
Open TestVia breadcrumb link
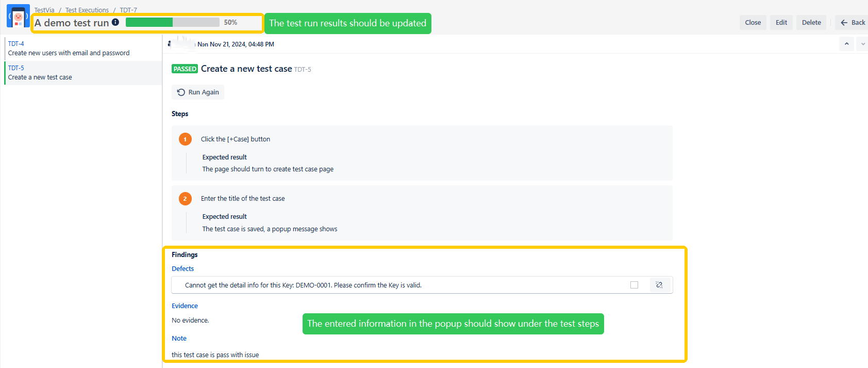click(x=44, y=10)
